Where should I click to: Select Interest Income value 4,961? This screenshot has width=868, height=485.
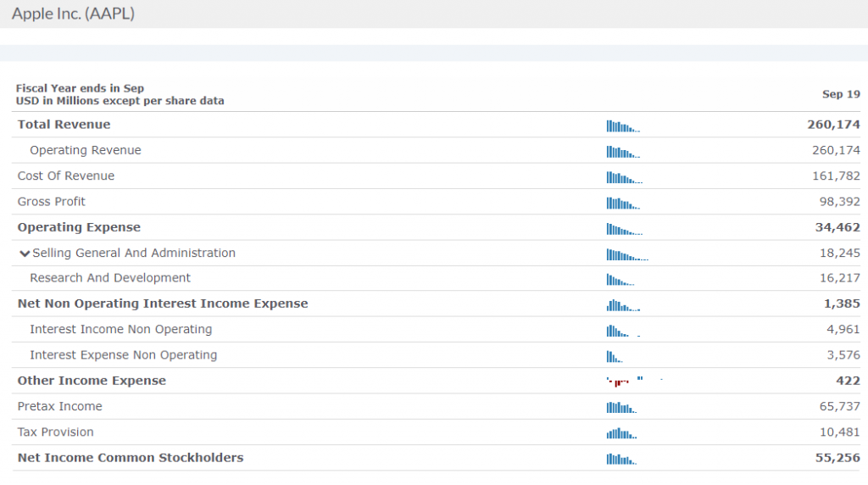[843, 330]
